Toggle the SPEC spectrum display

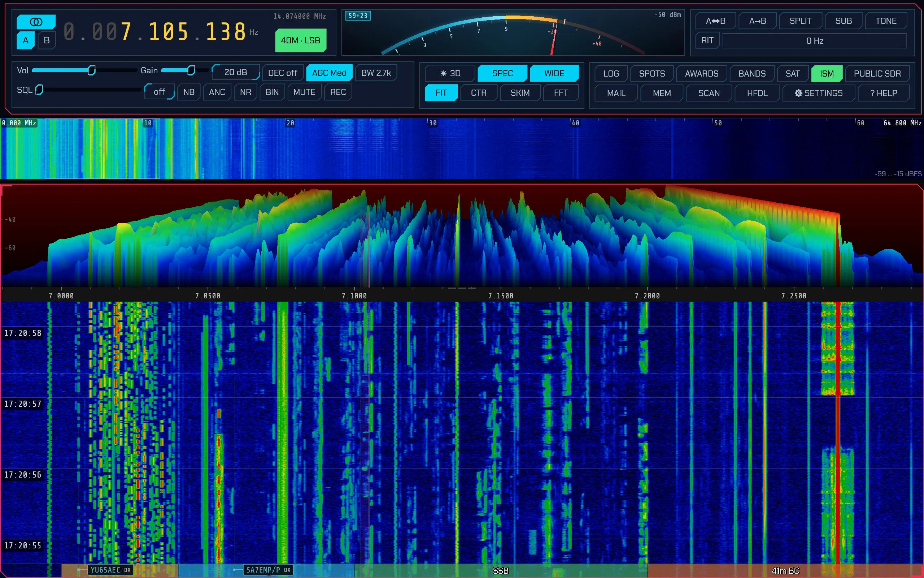click(x=502, y=73)
